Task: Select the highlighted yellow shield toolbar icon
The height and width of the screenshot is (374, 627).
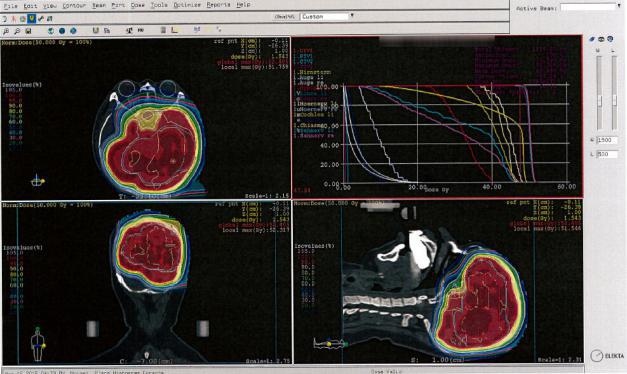Action: 32,18
